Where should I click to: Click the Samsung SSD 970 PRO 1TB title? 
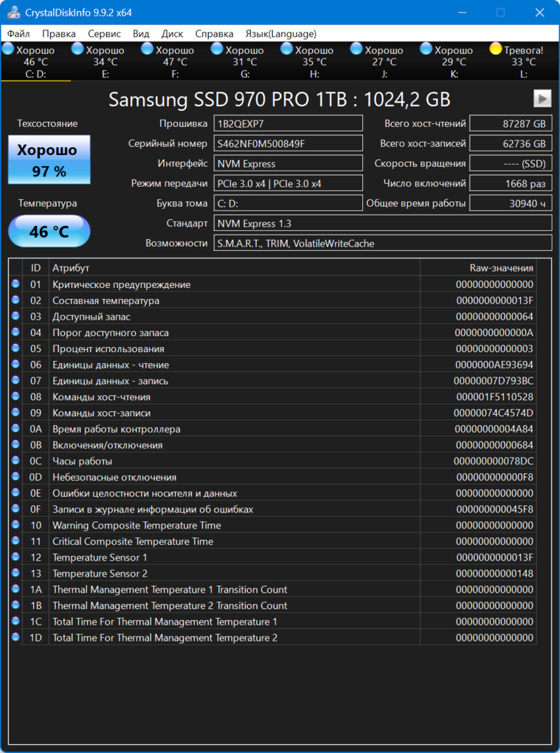tap(280, 100)
